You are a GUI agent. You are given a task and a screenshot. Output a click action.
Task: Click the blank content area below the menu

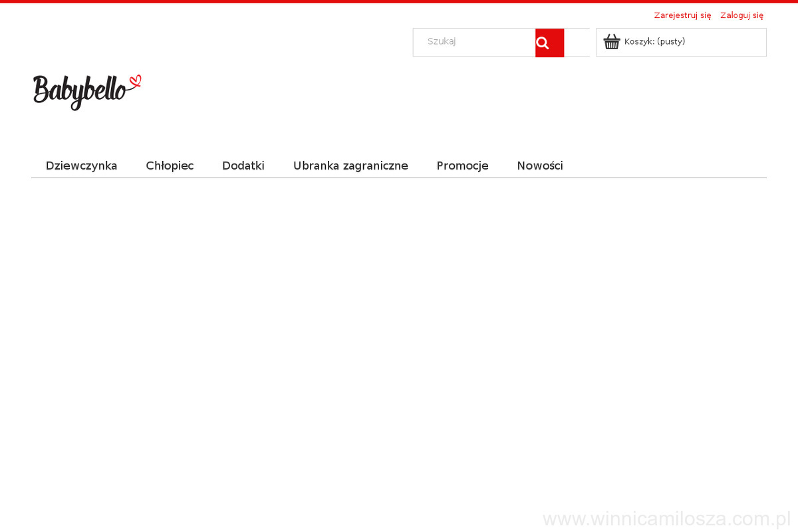tap(399, 332)
